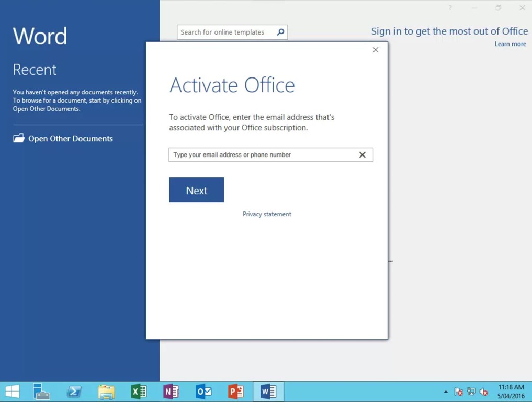The image size is (532, 402).
Task: Click the muted volume speaker tray icon
Action: pyautogui.click(x=483, y=391)
